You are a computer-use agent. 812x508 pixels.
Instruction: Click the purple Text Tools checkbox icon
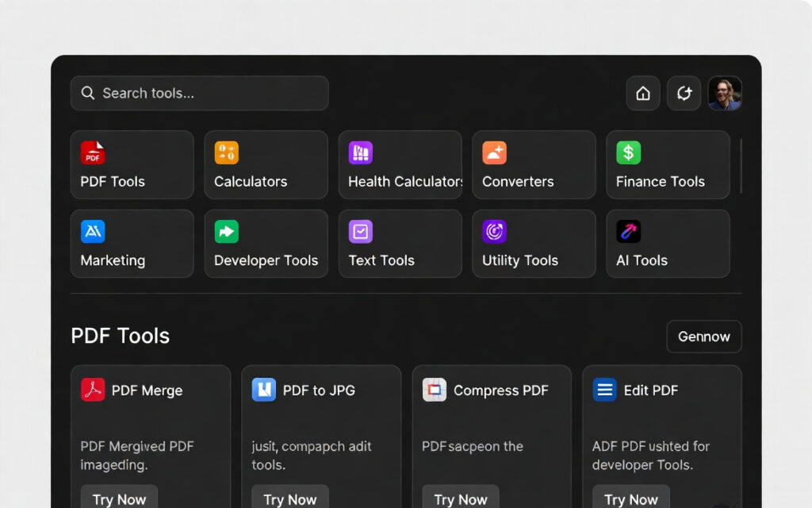(x=361, y=231)
